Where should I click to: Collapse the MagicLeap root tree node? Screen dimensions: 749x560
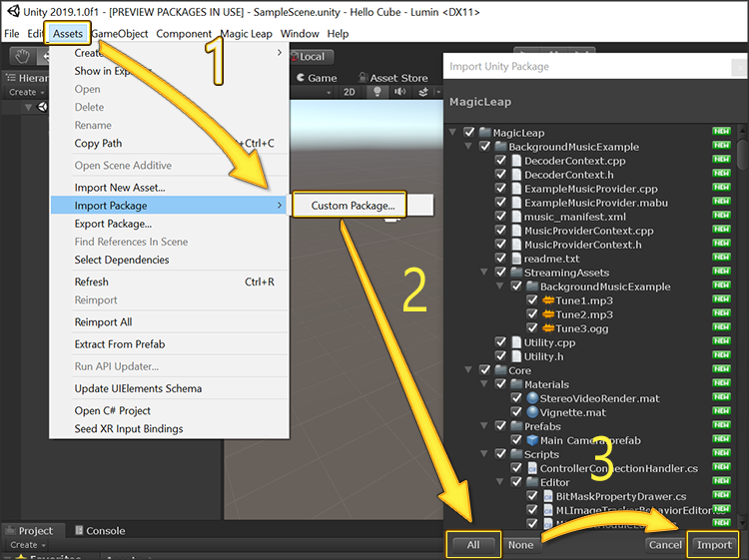click(452, 132)
